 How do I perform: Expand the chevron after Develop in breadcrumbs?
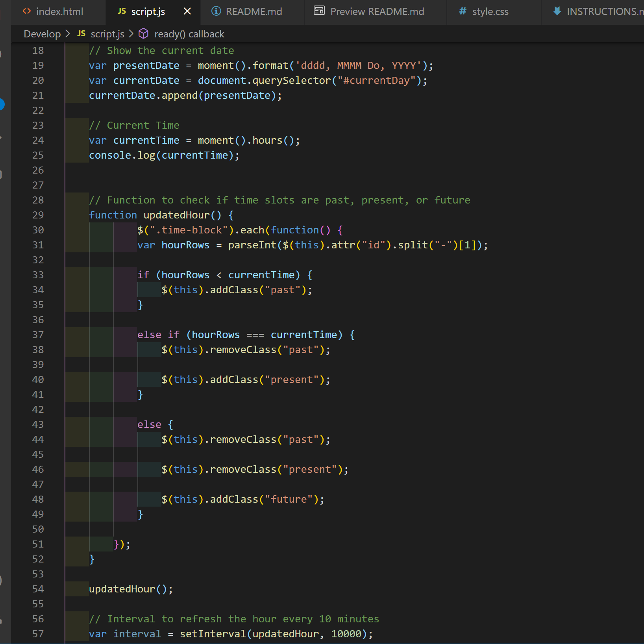point(68,34)
